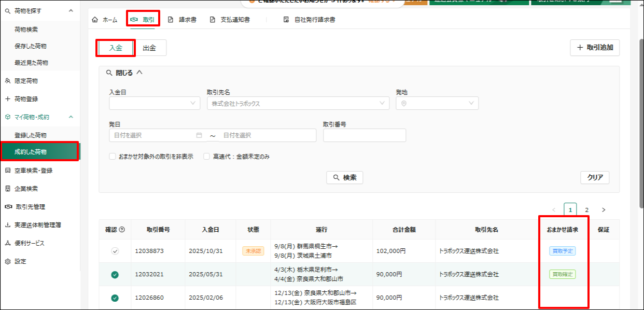
Task: Select page 1 in pagination
Action: 570,210
